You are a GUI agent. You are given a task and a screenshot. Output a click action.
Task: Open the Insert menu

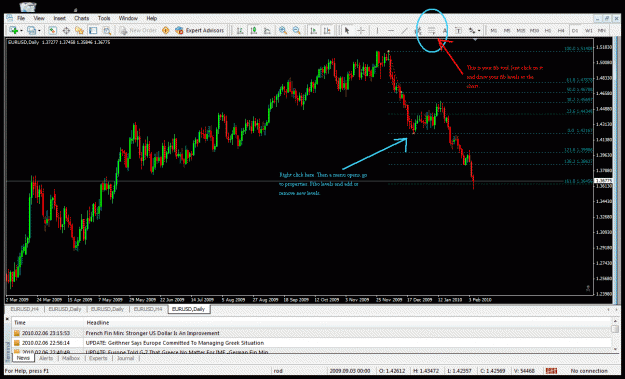pyautogui.click(x=60, y=18)
